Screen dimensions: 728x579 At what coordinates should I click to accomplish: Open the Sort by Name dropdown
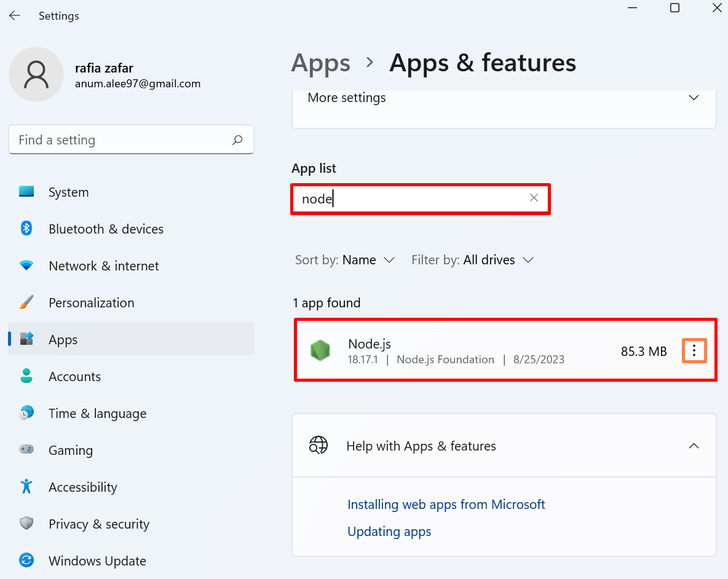coord(345,260)
